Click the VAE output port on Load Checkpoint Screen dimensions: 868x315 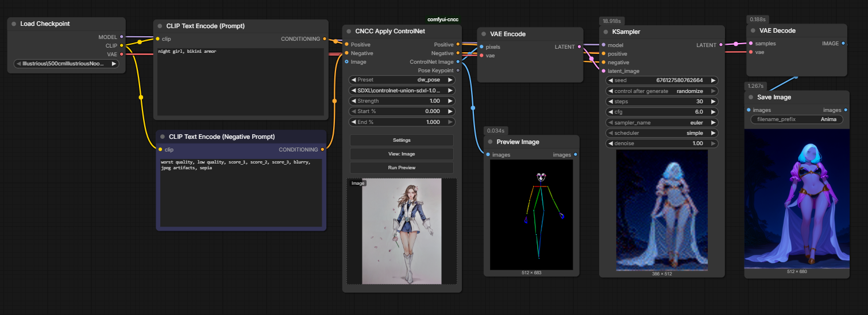click(x=121, y=54)
